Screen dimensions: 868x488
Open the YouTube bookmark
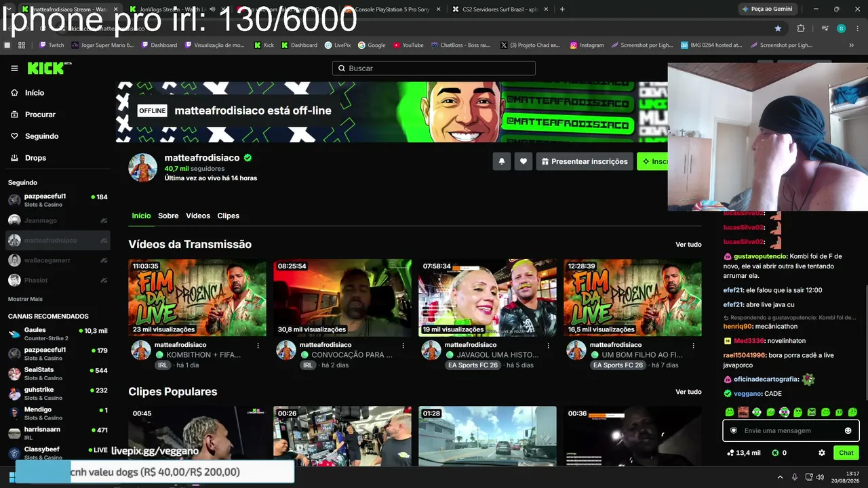tap(408, 45)
